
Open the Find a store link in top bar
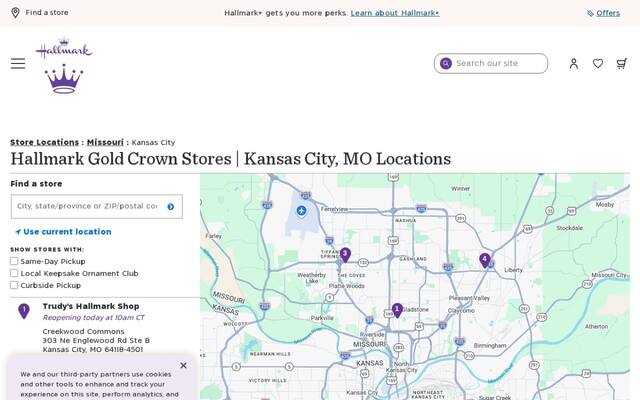[x=47, y=13]
